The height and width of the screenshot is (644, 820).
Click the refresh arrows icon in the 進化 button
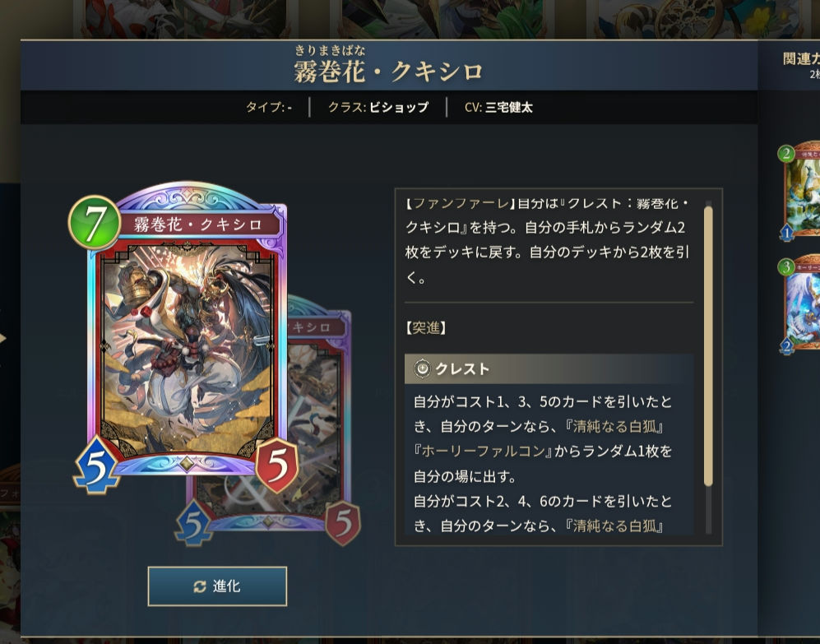click(x=200, y=586)
